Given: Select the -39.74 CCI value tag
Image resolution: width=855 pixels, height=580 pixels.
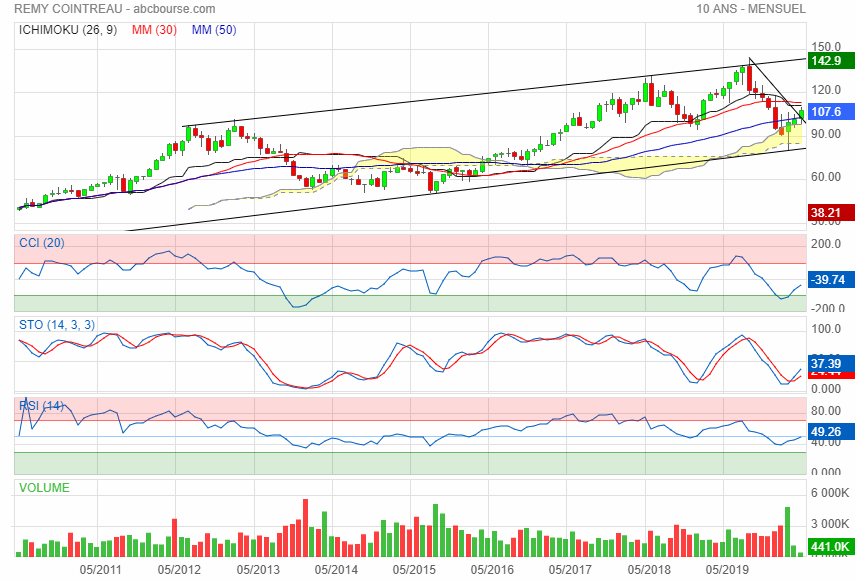Looking at the screenshot, I should 830,280.
